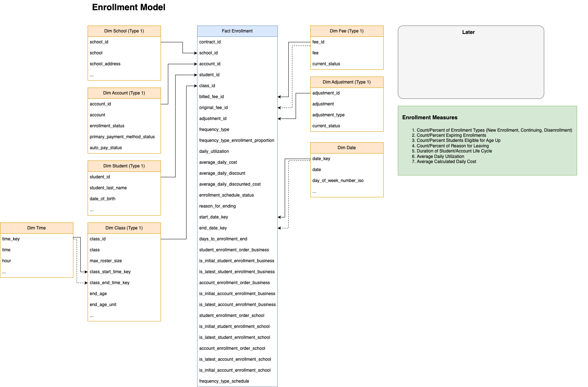Select the Dim Date table header
The image size is (588, 387).
coord(347,148)
